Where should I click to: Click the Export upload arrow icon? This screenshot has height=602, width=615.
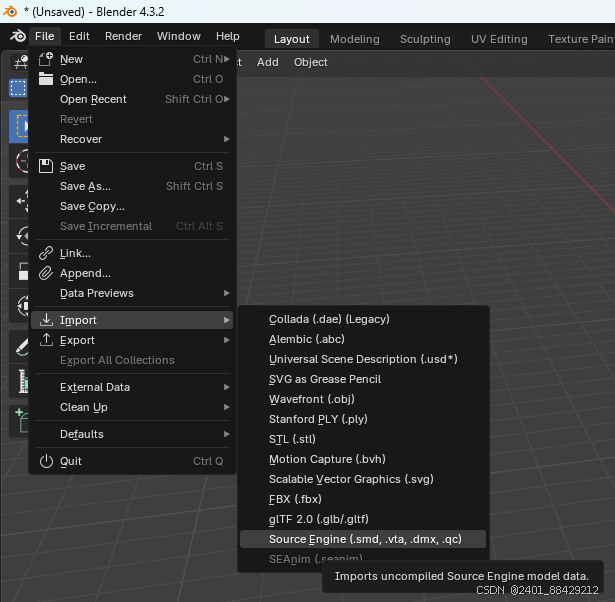(x=46, y=340)
